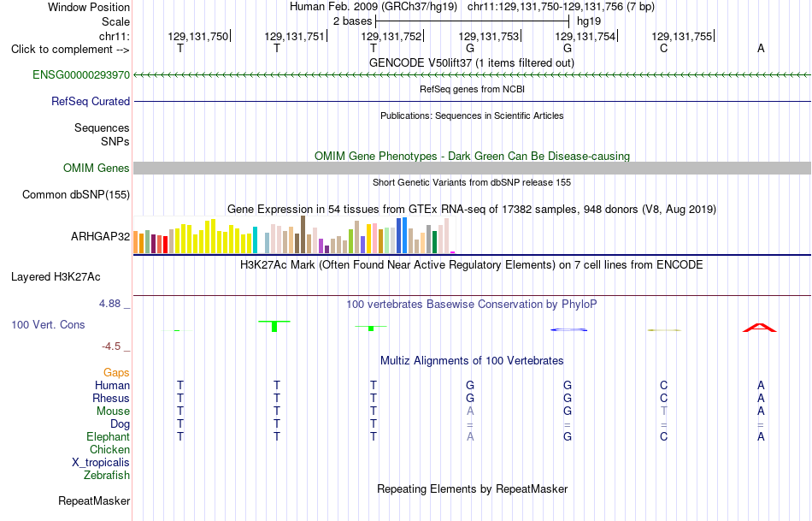The image size is (812, 521).
Task: Click the C in the Rhesus row
Action: coord(664,398)
